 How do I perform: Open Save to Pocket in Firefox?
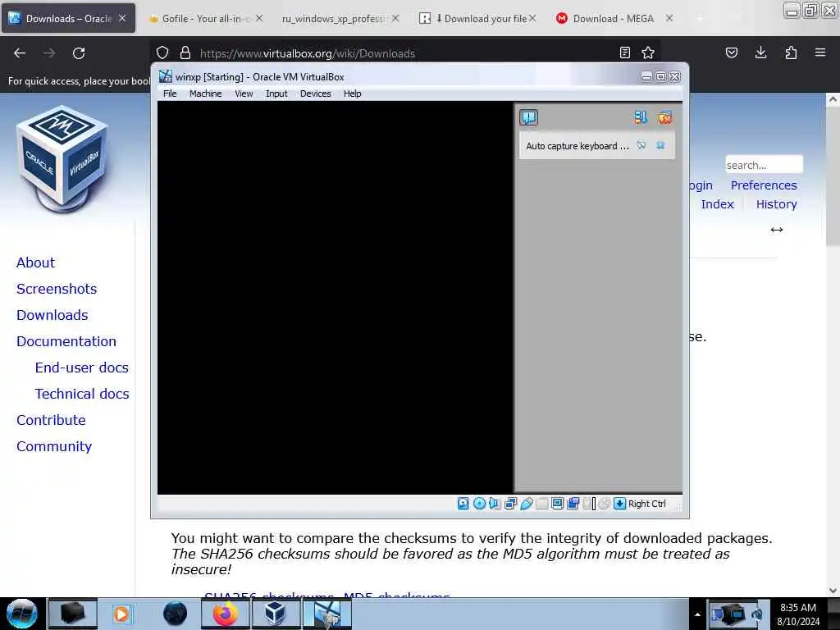pyautogui.click(x=731, y=52)
